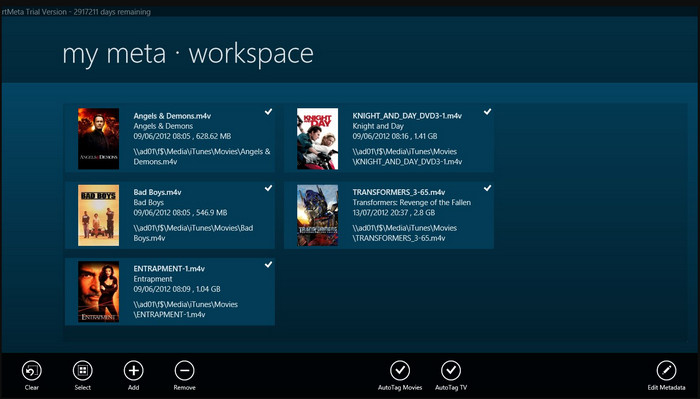
Task: Click the Angels & Demons poster thumbnail
Action: (99, 139)
